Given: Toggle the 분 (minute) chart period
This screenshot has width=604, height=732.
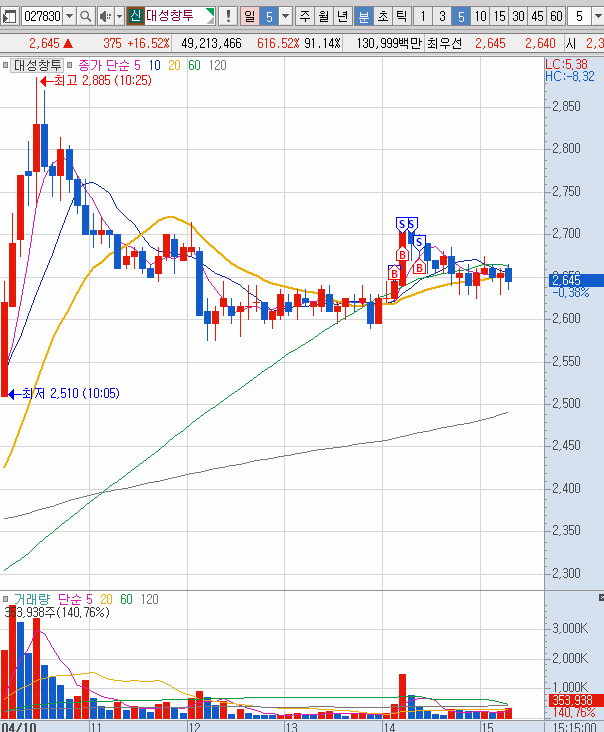Looking at the screenshot, I should (x=363, y=16).
